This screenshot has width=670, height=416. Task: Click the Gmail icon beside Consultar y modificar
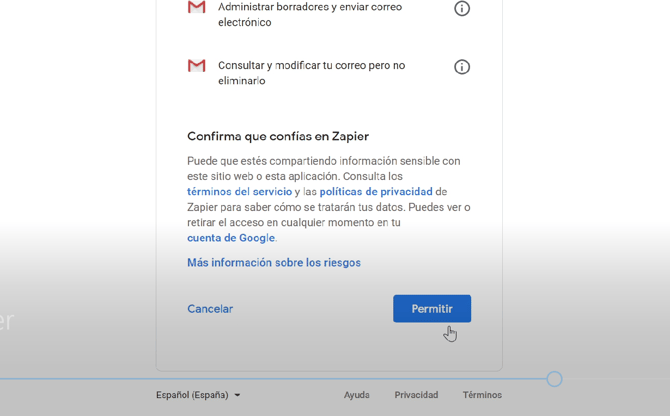197,66
